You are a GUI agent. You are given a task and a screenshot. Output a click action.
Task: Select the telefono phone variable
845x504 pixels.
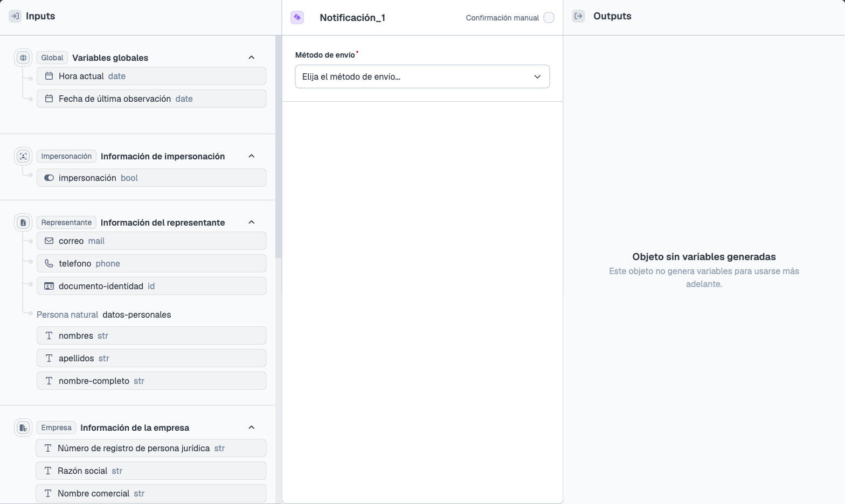coord(151,263)
